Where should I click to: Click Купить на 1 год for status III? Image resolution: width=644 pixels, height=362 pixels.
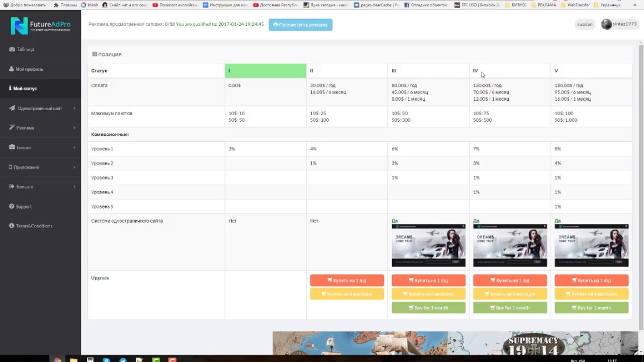pyautogui.click(x=429, y=281)
